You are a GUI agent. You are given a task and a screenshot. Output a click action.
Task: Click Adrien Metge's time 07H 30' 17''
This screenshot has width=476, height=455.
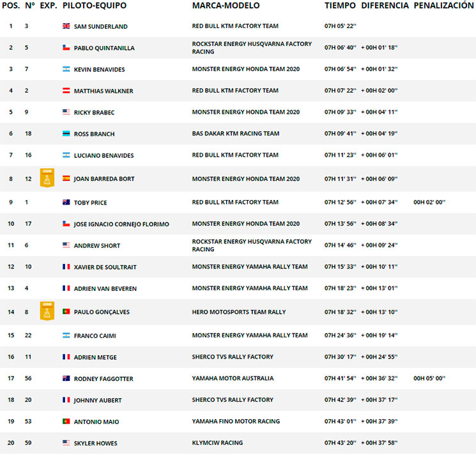(341, 357)
